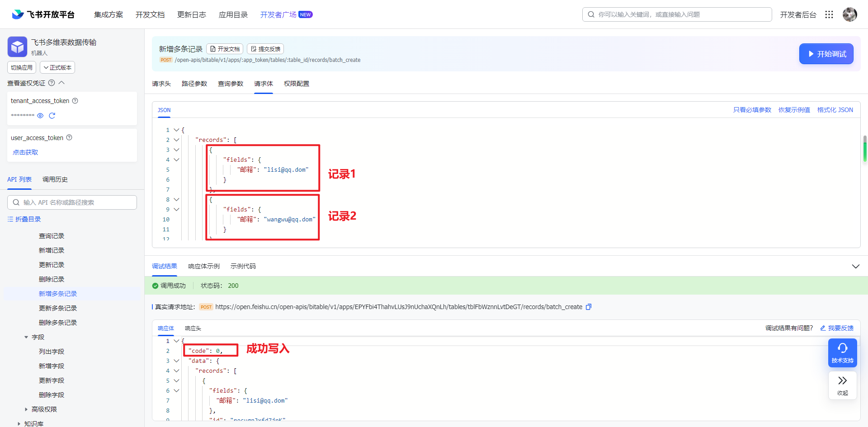Open 更新日志 in the top navigation
This screenshot has height=427, width=868.
(x=192, y=14)
